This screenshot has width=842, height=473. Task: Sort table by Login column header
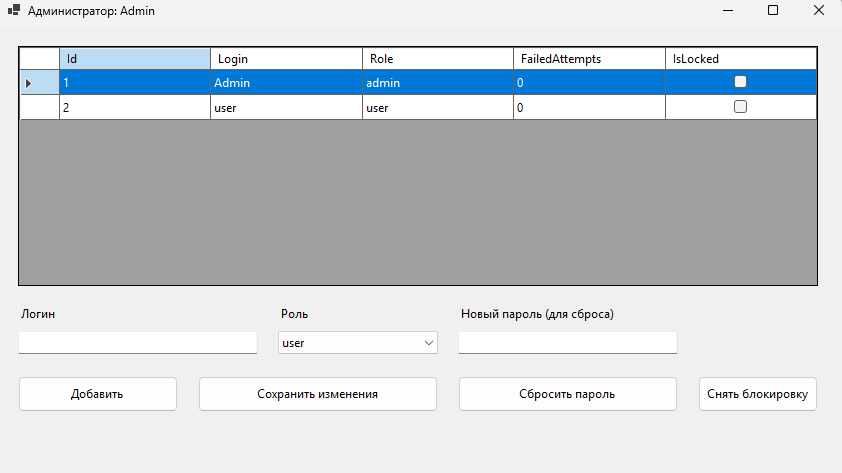pyautogui.click(x=286, y=59)
